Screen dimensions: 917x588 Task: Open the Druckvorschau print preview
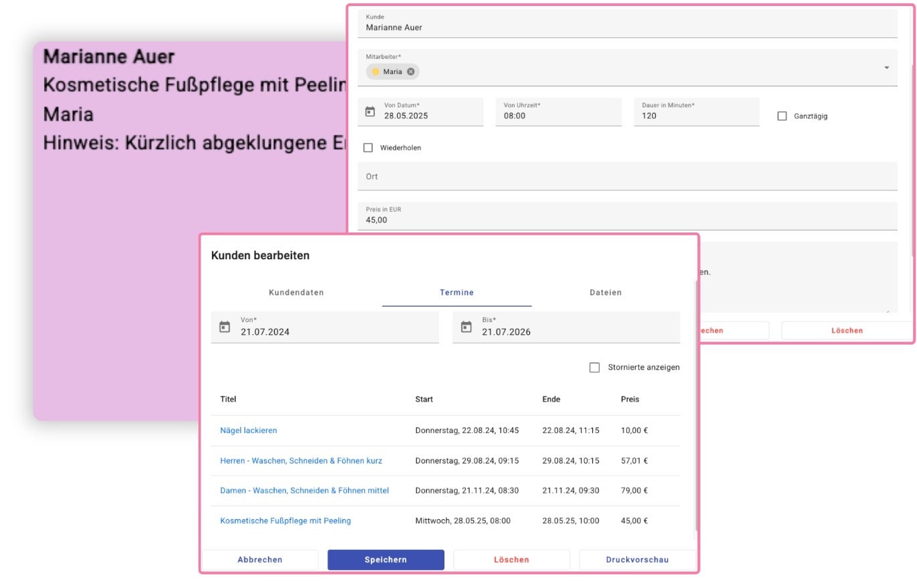(637, 560)
